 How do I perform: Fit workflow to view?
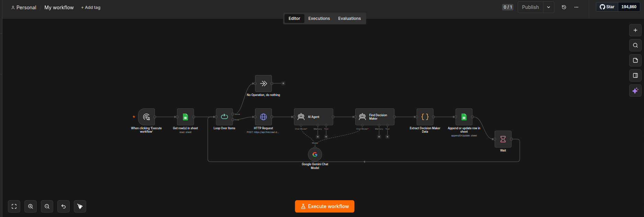14,206
